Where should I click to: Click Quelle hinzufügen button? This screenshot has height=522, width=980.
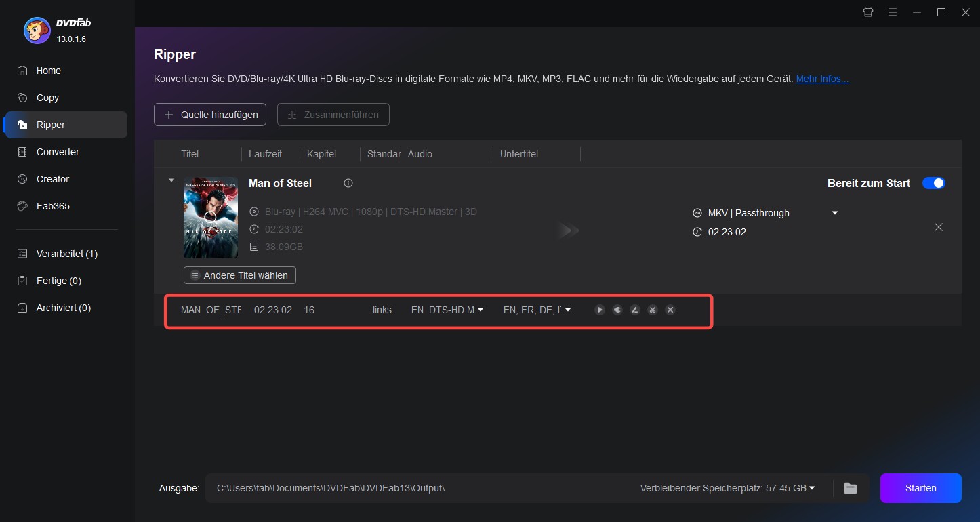click(210, 115)
